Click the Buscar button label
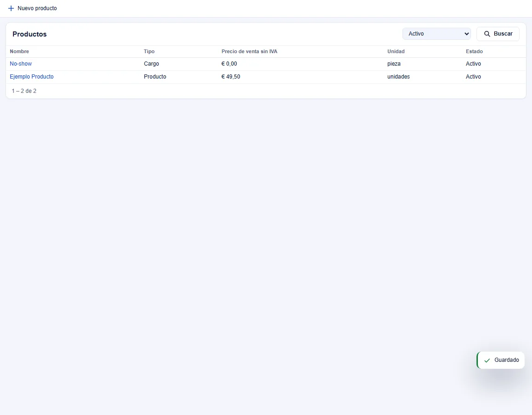Image resolution: width=532 pixels, height=415 pixels. coord(503,34)
